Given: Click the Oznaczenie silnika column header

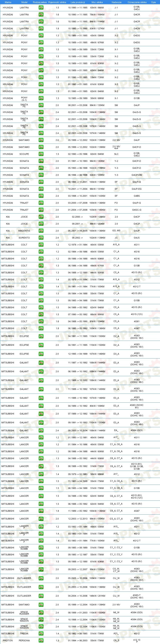Looking at the screenshot, I should tap(137, 2).
